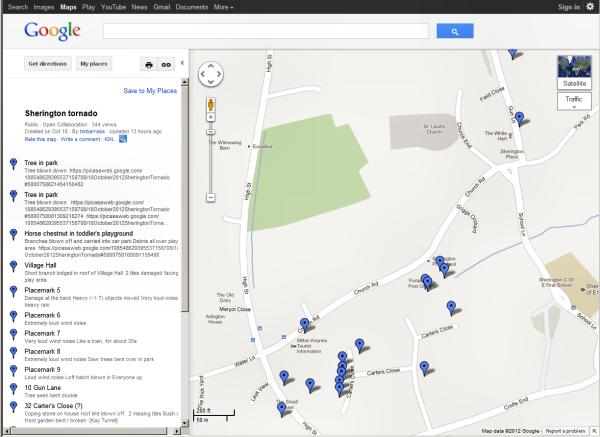Zoom in with the plus button
This screenshot has width=600, height=437.
pos(211,117)
